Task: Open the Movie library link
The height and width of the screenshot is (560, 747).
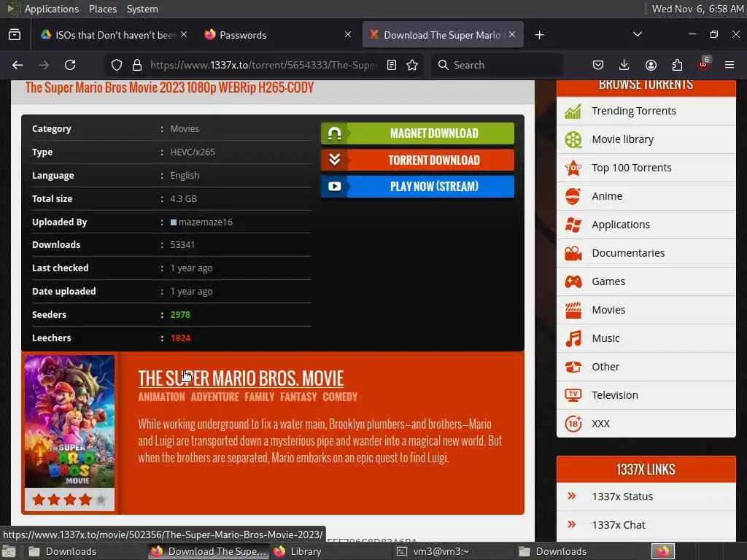Action: pos(623,139)
